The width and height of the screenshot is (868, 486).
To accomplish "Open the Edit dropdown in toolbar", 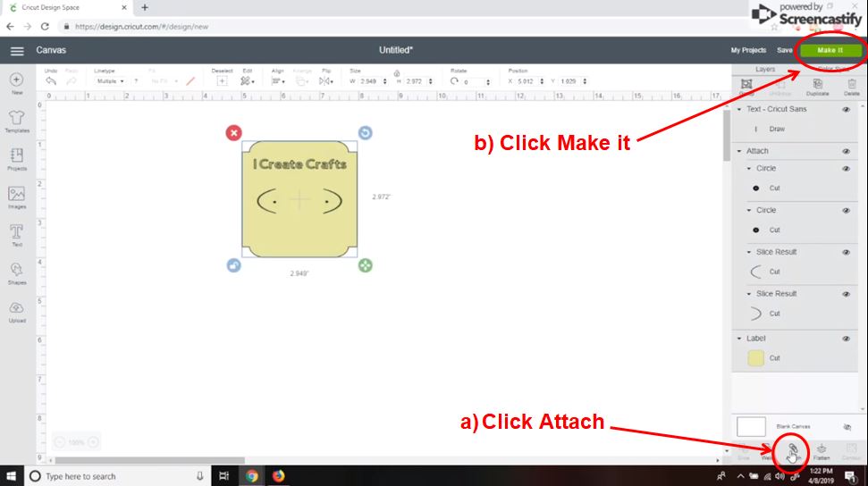I will 248,81.
